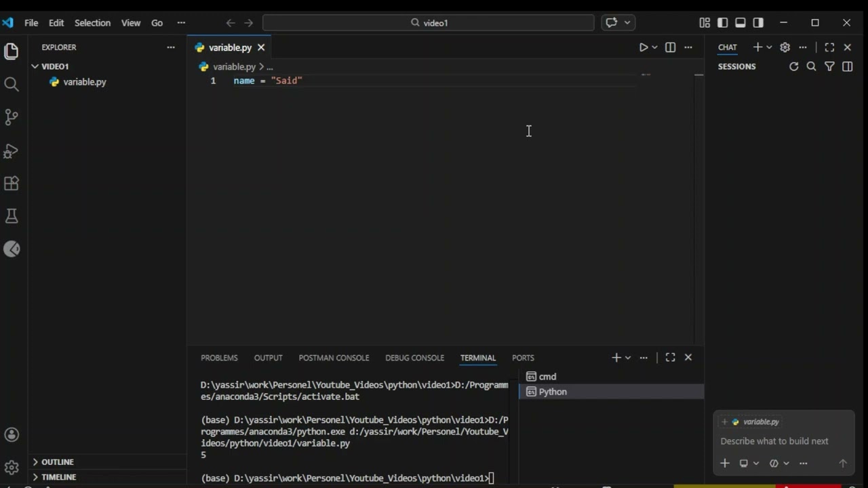Open the Accounts menu icon

point(12,435)
